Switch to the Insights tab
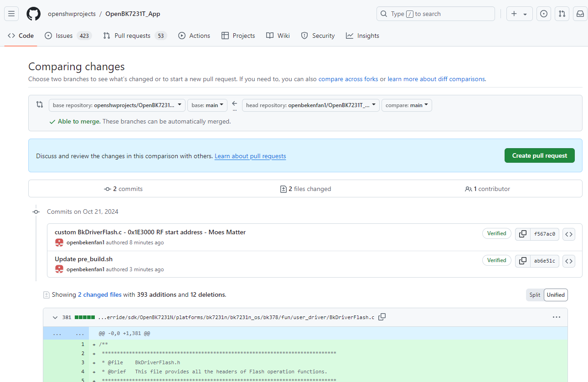This screenshot has width=588, height=382. 362,36
